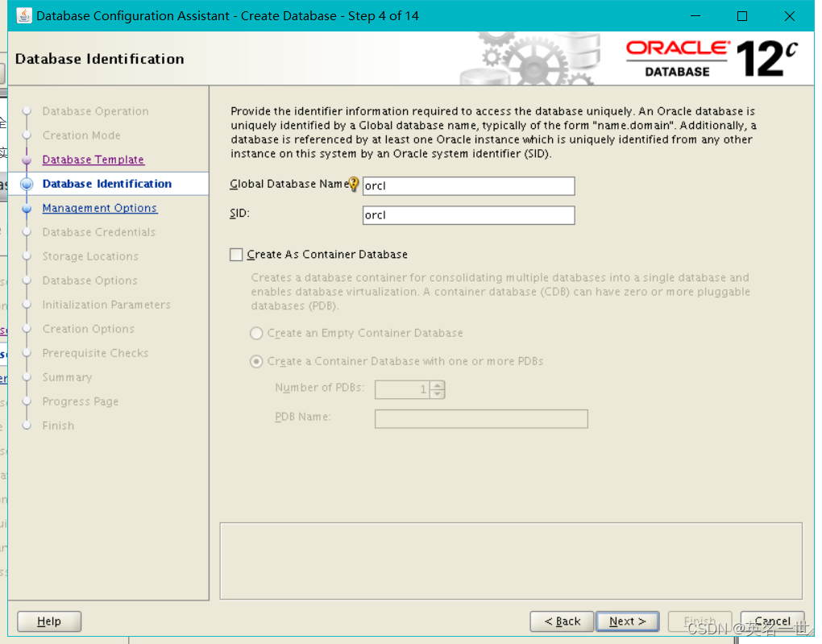Click the Database Options step
The width and height of the screenshot is (822, 644).
pyautogui.click(x=89, y=280)
